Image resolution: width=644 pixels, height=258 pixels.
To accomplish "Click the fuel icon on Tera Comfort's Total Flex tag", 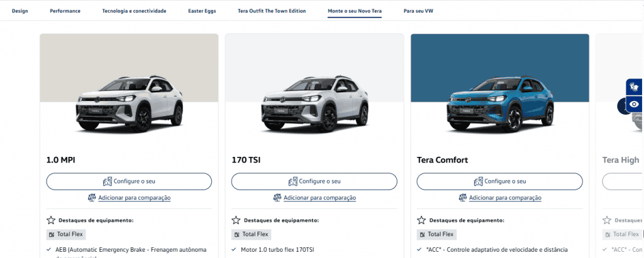I will [423, 234].
